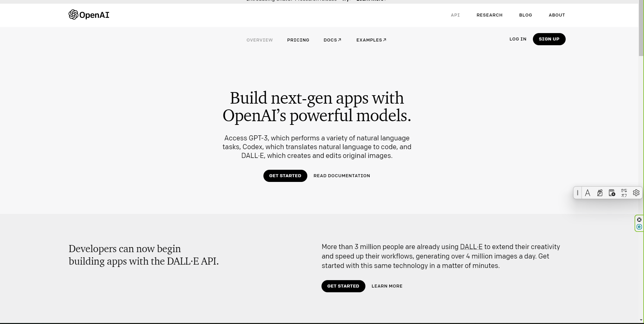Click the underlined DALL·E link
Image resolution: width=644 pixels, height=324 pixels.
coord(471,247)
